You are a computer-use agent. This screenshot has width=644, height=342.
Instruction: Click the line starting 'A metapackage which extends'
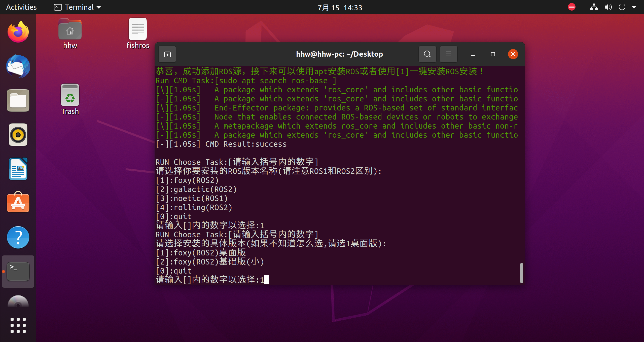(x=337, y=126)
